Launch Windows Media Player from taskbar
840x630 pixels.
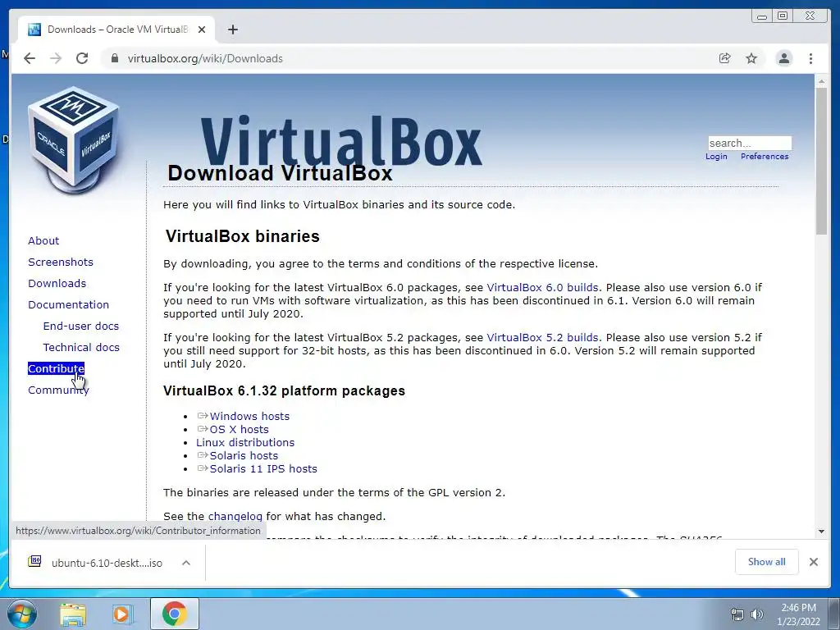tap(123, 614)
